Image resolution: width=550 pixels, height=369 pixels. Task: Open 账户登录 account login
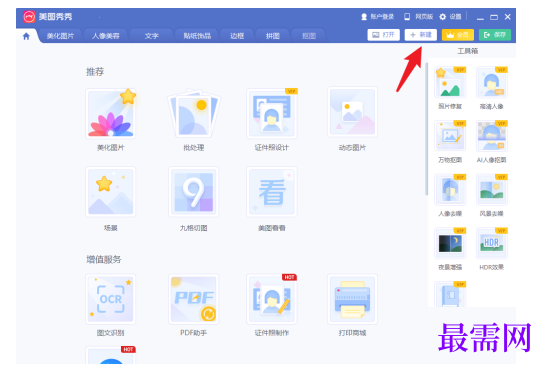[377, 16]
